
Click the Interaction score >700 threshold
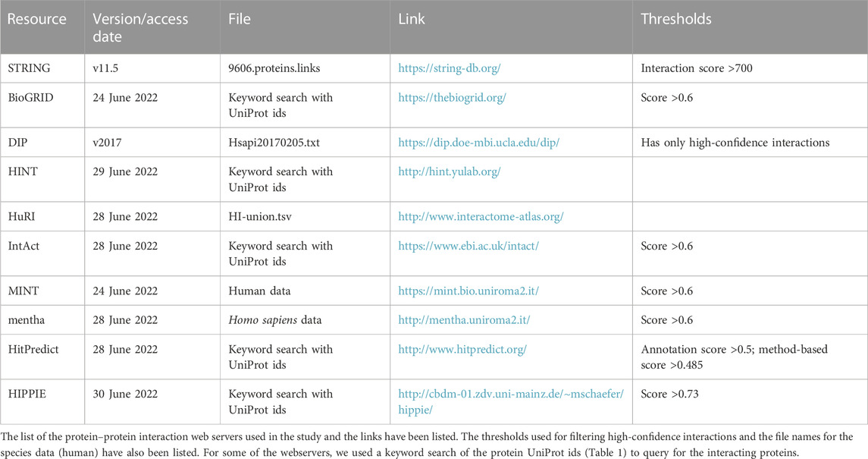click(697, 68)
